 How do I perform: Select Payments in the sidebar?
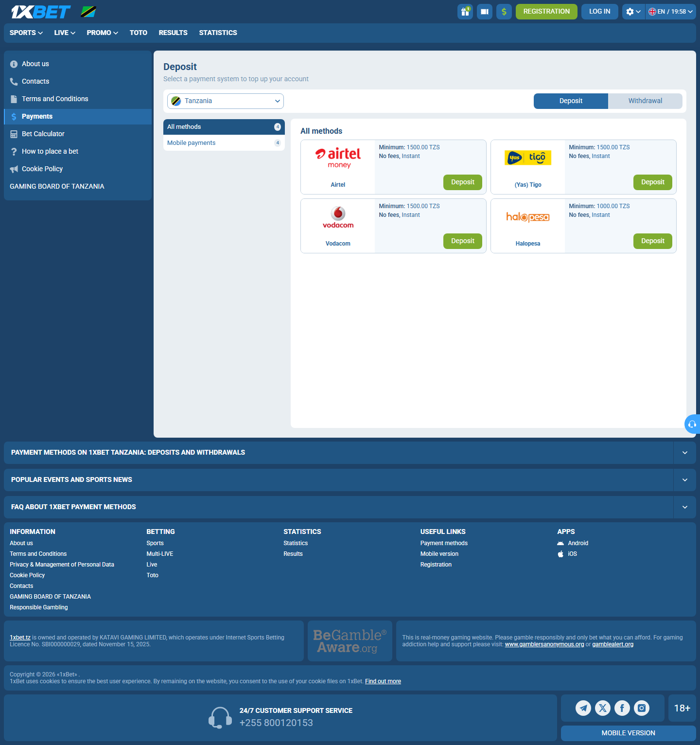pos(78,116)
